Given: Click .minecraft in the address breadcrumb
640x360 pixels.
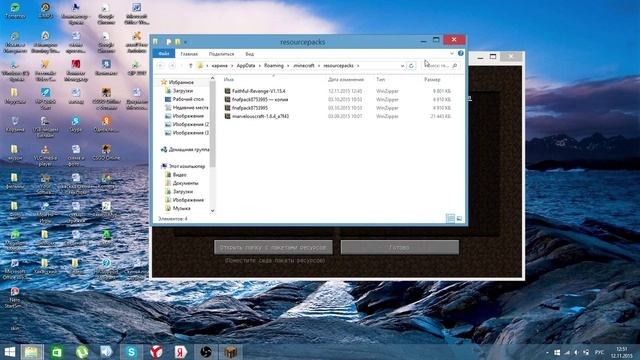Looking at the screenshot, I should point(304,66).
